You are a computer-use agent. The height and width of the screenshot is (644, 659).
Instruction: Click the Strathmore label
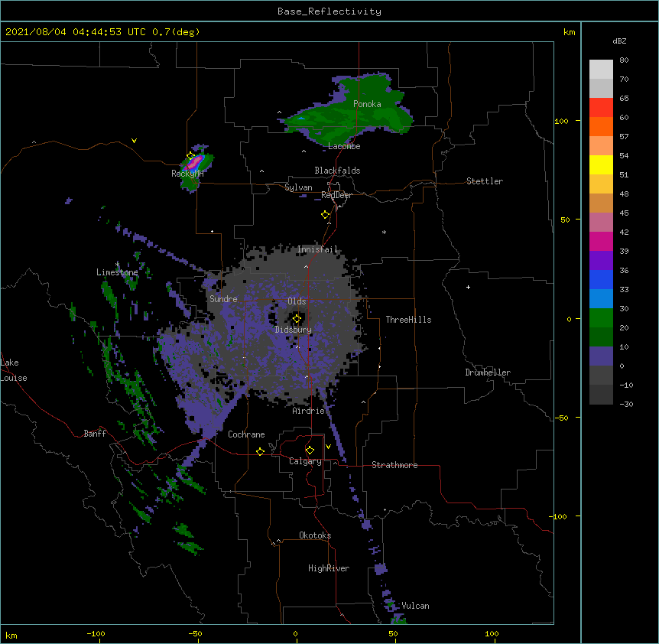click(x=394, y=465)
